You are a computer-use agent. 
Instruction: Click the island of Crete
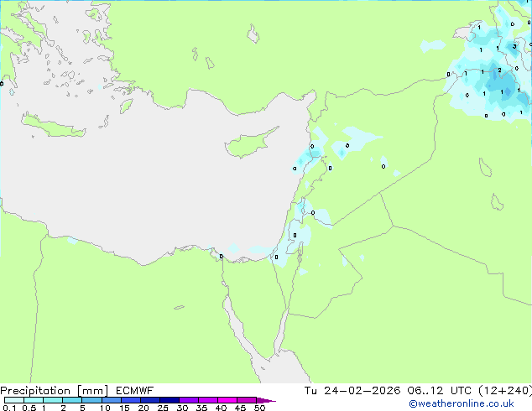[53, 126]
